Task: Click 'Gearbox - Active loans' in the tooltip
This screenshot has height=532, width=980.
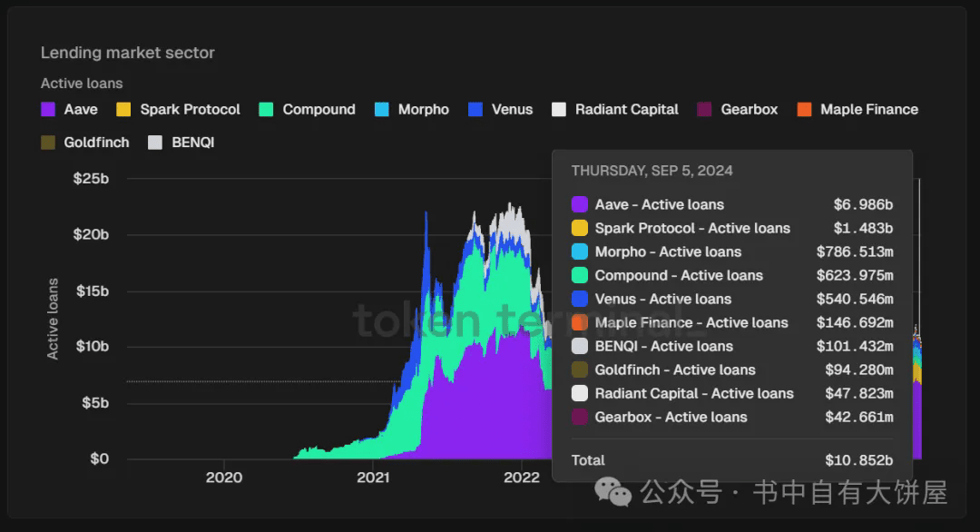Action: [x=671, y=417]
